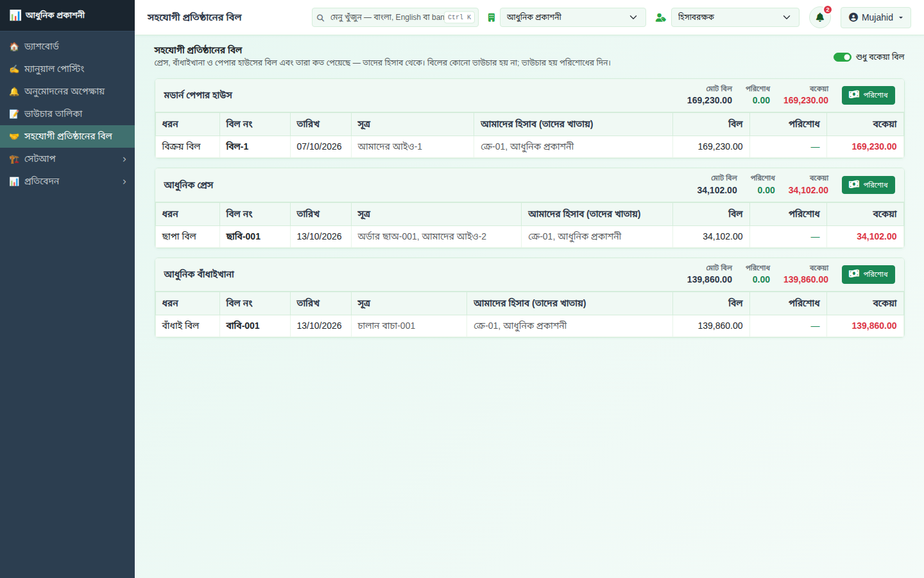Click bill number বাবি-001
This screenshot has width=924, height=578.
(243, 326)
